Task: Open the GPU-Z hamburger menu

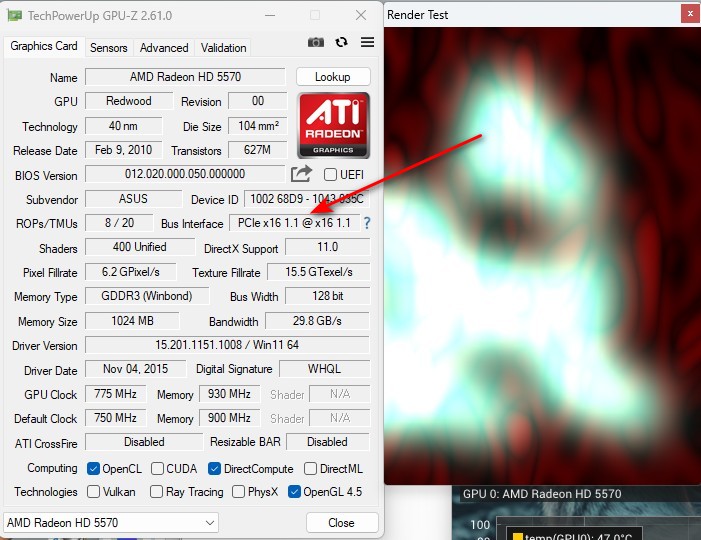Action: 367,42
